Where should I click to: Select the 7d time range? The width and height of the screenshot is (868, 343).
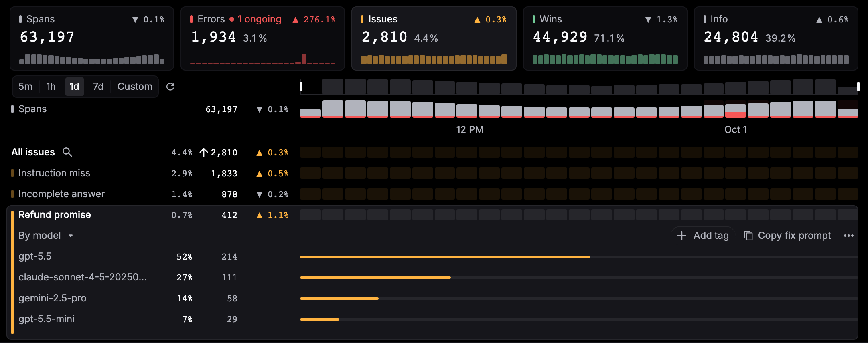point(98,87)
